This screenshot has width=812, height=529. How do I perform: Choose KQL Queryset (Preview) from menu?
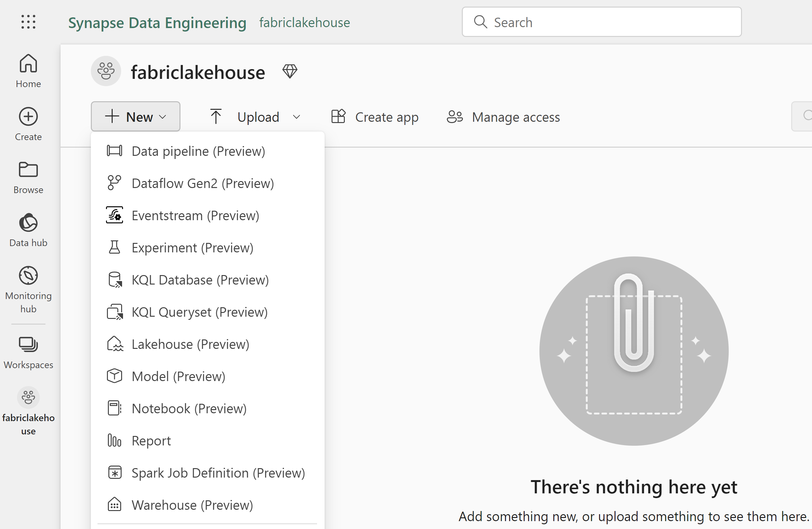pyautogui.click(x=208, y=312)
